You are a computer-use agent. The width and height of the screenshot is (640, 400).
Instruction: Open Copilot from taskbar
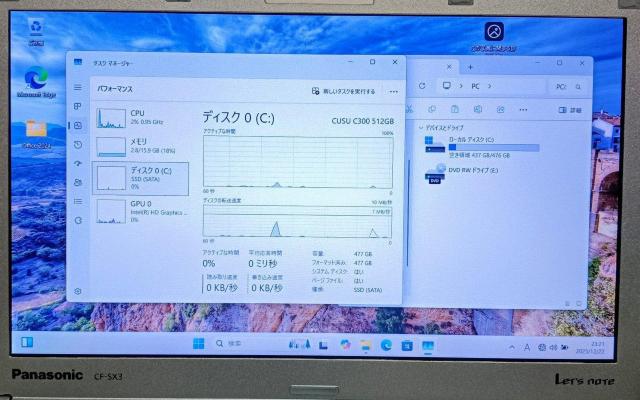(345, 345)
